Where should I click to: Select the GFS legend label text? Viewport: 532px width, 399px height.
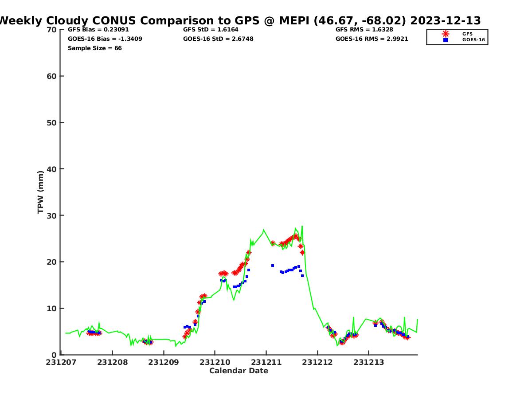click(467, 34)
